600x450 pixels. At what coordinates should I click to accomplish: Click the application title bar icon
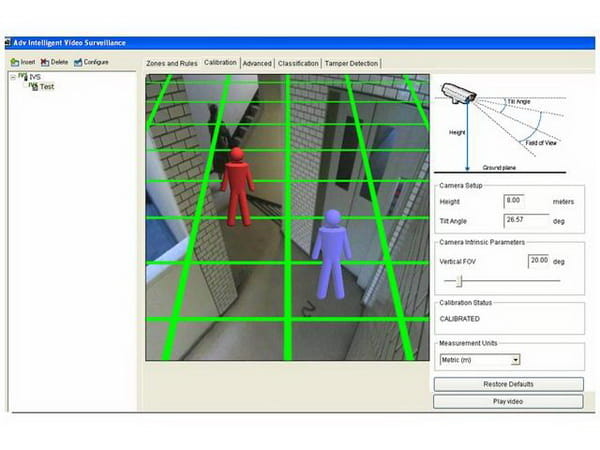tap(7, 43)
